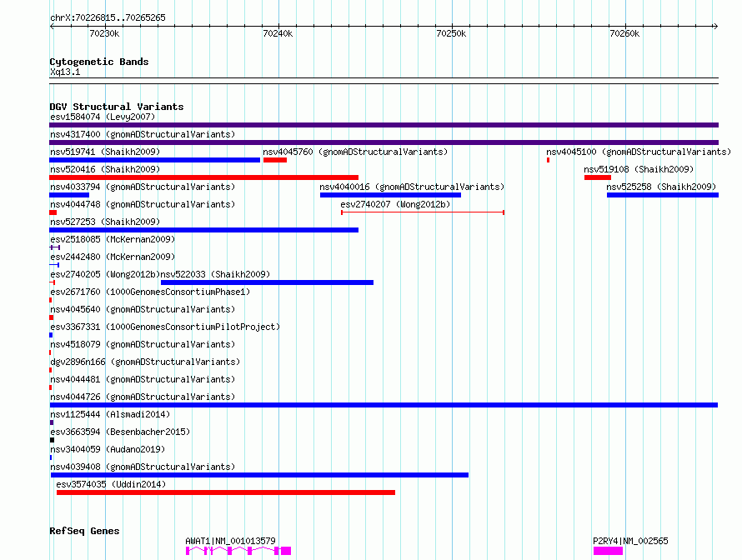742x560 pixels.
Task: Open the nsv4040016 variant label
Action: [412, 187]
